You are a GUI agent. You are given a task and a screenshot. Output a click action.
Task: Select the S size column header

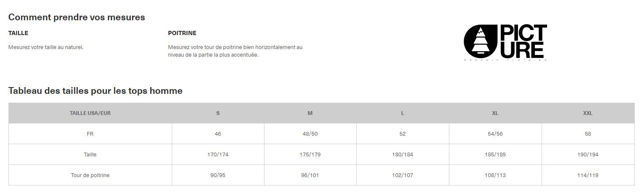tap(218, 113)
